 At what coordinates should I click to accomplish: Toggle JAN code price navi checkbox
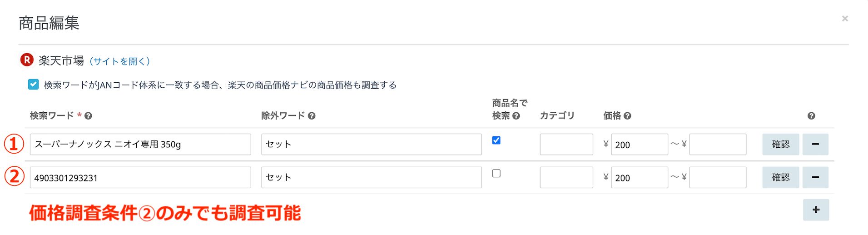33,85
